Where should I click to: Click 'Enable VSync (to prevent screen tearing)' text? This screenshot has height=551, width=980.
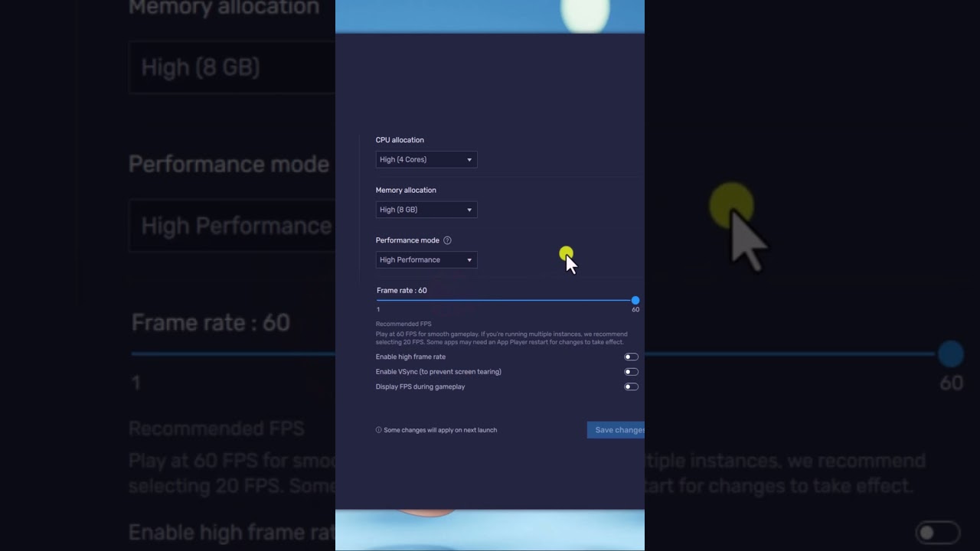[x=439, y=372]
